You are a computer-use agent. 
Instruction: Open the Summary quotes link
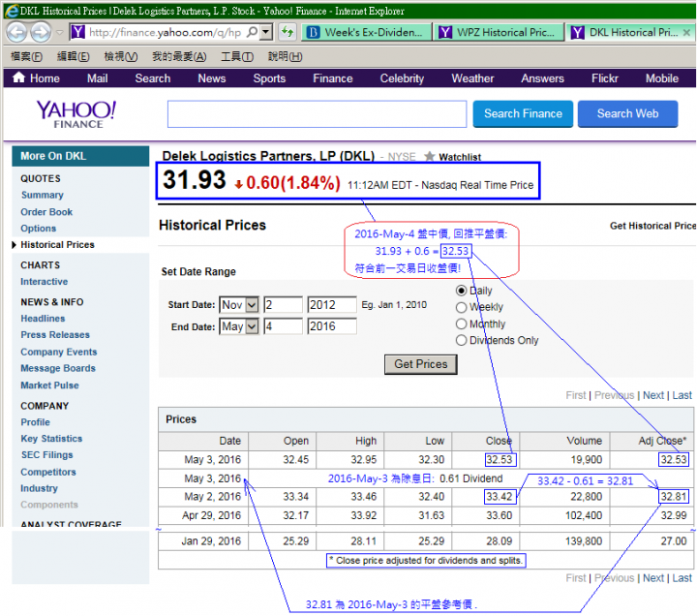[43, 195]
